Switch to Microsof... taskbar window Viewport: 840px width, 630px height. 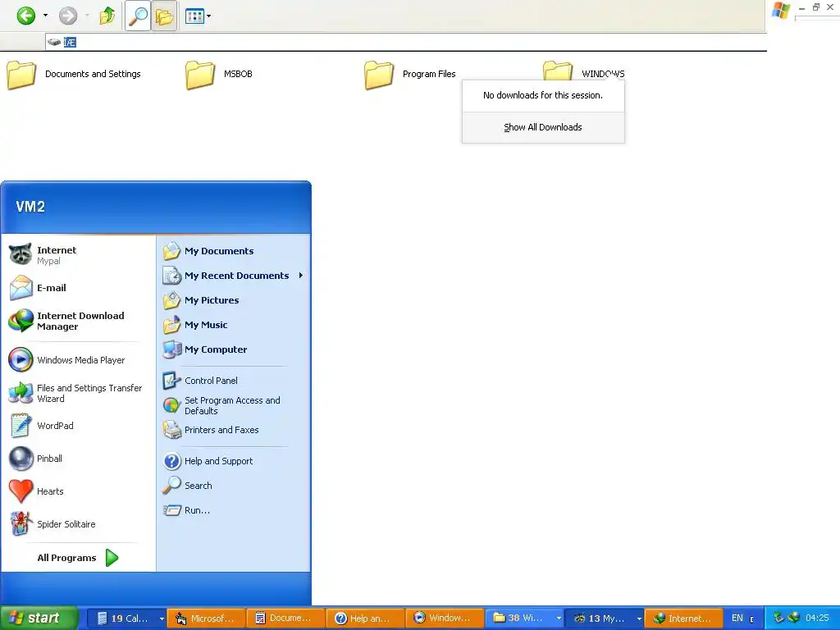[x=206, y=619]
